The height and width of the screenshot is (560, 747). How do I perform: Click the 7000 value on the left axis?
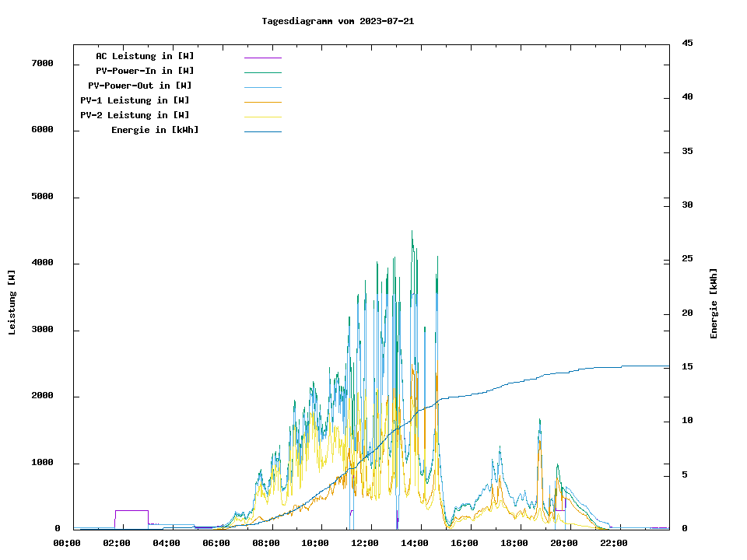(x=42, y=63)
